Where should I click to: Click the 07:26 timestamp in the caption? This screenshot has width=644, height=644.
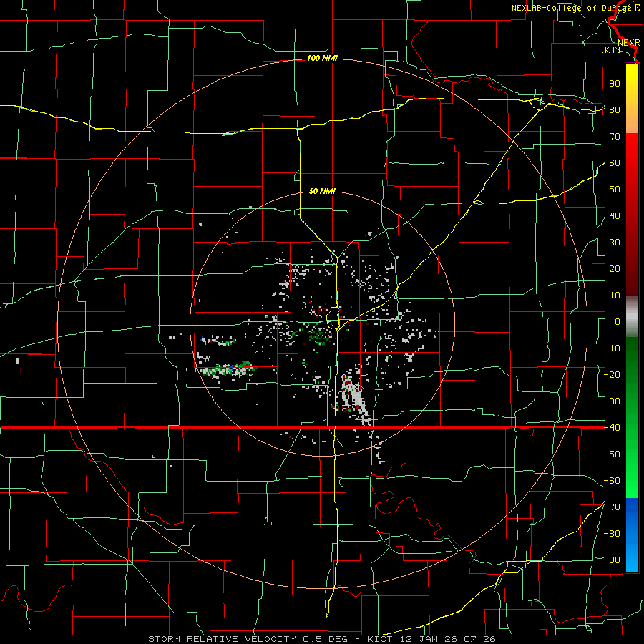pos(479,639)
